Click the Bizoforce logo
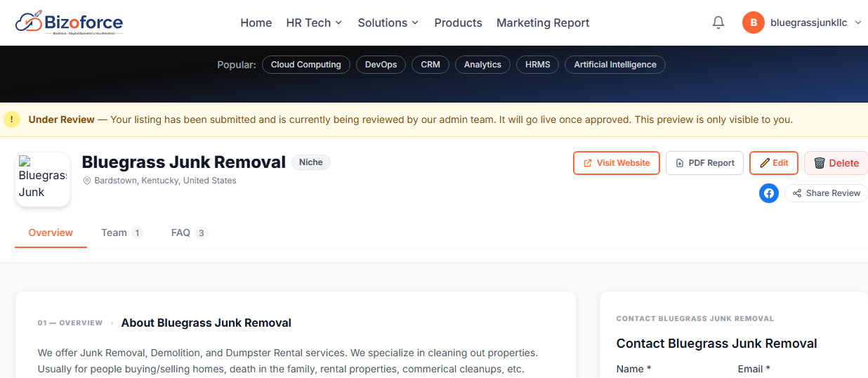 (x=69, y=22)
